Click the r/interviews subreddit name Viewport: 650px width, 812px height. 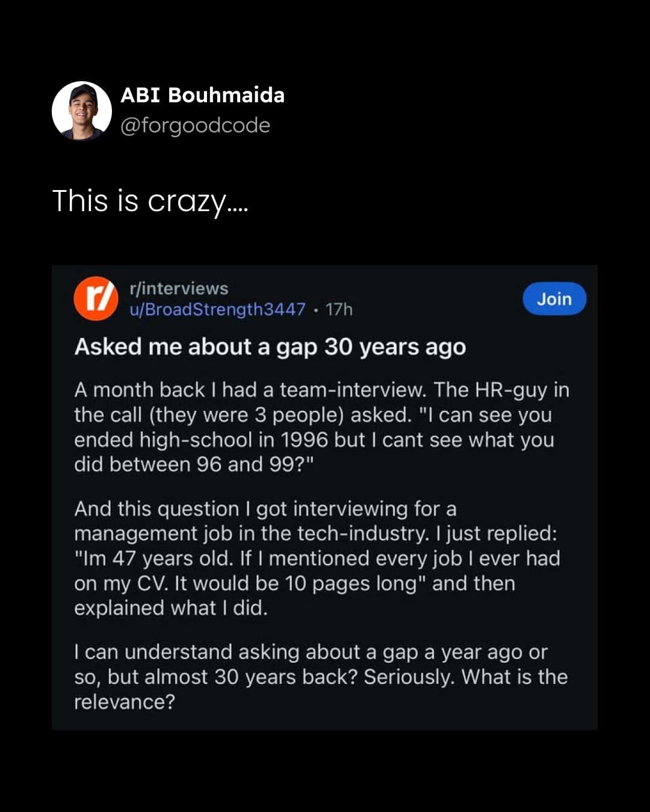pos(178,289)
